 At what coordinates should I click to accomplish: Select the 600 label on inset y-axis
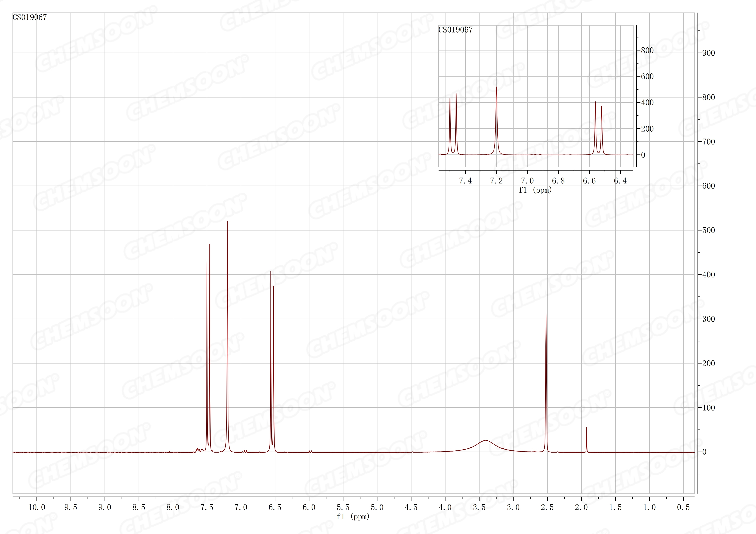(647, 76)
